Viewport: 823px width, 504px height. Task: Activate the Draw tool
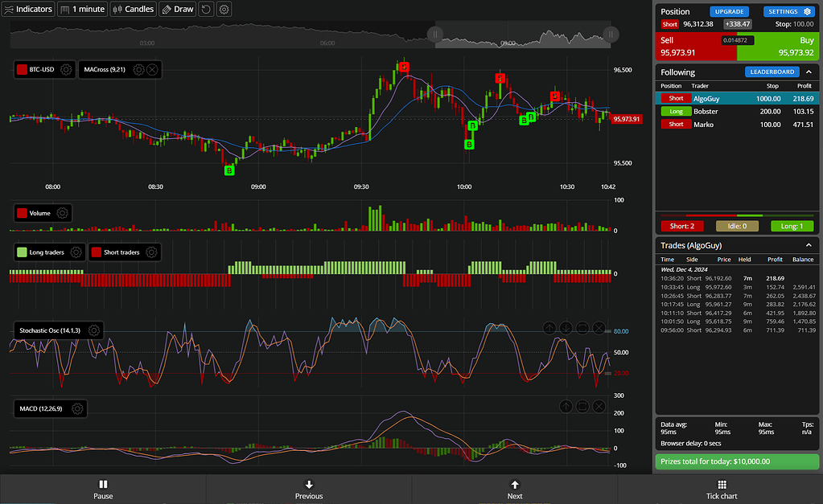click(x=176, y=9)
